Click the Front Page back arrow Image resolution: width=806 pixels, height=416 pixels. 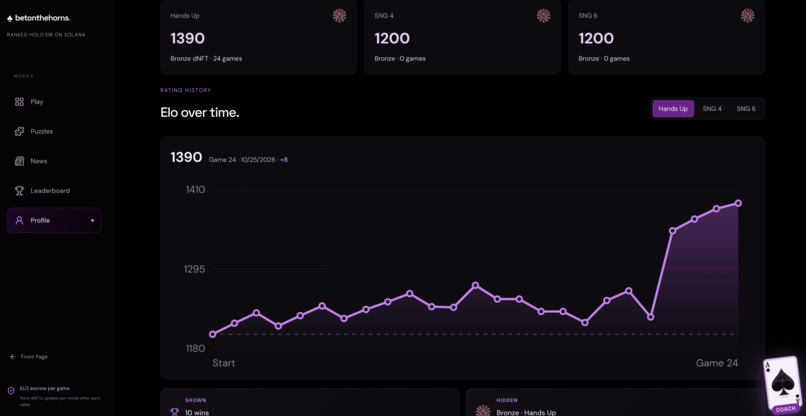(x=13, y=356)
